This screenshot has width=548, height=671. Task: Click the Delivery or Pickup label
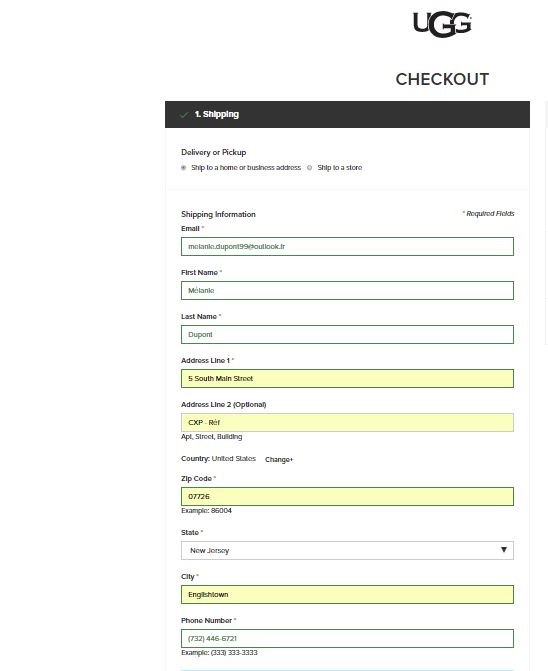coord(213,152)
